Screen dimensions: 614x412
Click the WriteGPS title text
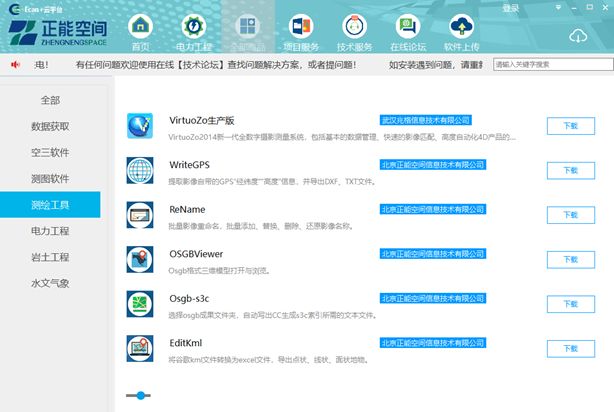click(x=190, y=165)
